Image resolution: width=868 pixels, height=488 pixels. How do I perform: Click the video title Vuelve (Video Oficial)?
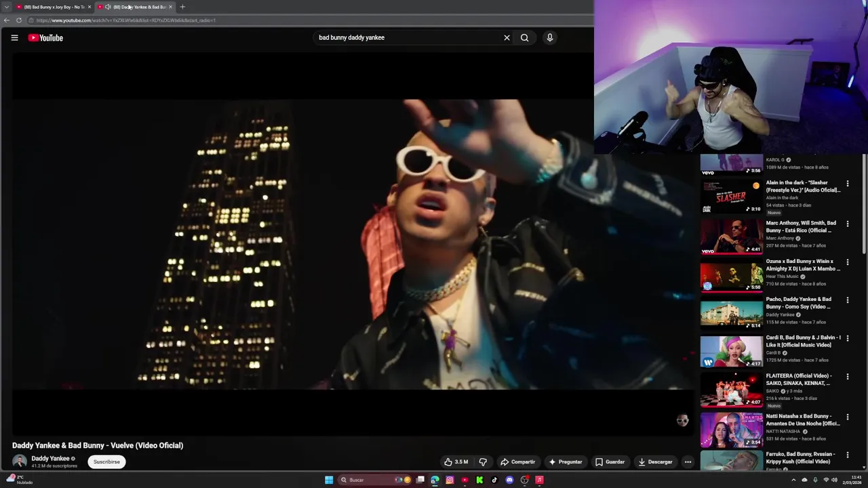[x=98, y=445]
